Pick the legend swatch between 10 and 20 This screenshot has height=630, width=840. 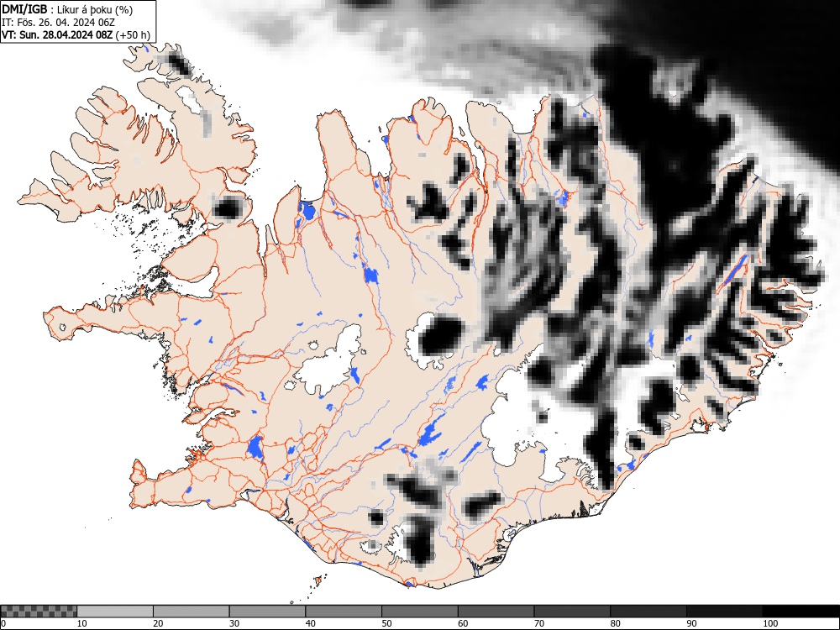(x=115, y=612)
